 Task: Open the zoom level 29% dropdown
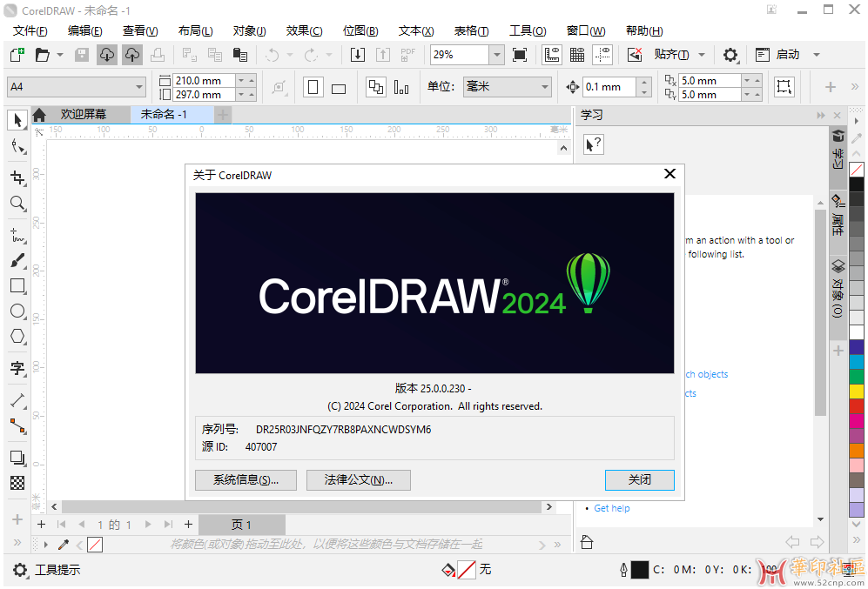pyautogui.click(x=496, y=55)
